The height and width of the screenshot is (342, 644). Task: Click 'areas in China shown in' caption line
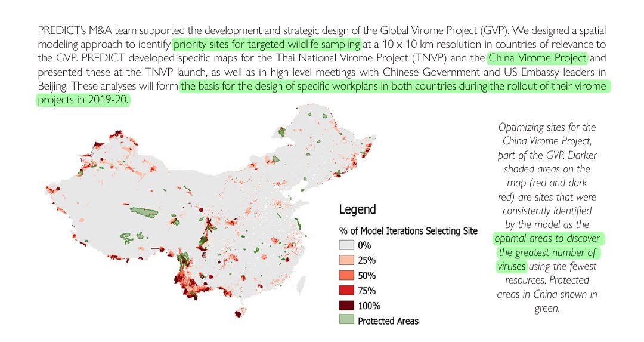(x=547, y=294)
